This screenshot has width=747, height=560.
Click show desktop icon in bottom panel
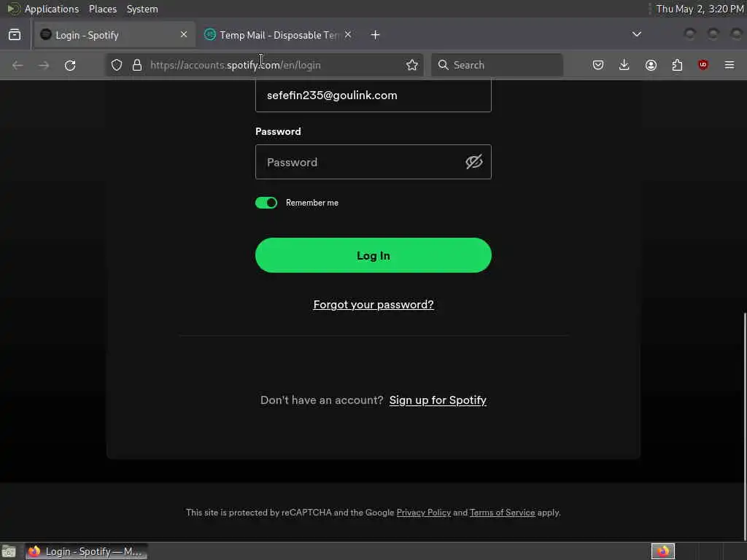(x=9, y=551)
